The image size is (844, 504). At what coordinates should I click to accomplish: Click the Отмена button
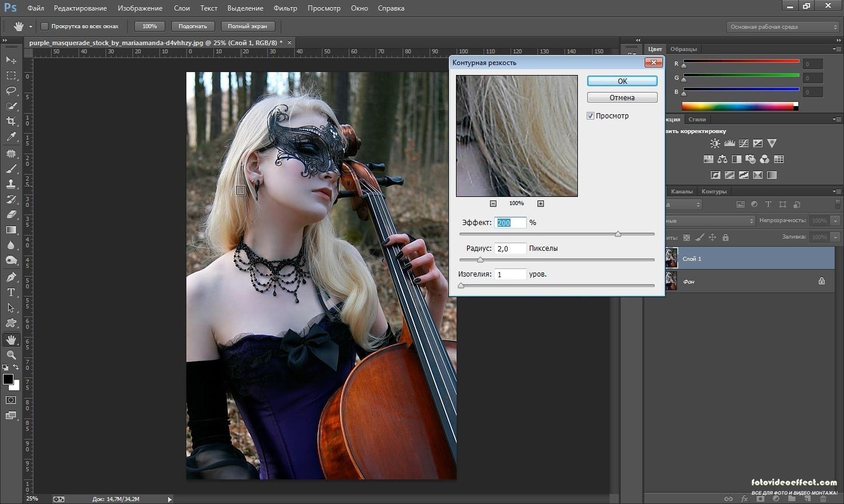tap(622, 97)
